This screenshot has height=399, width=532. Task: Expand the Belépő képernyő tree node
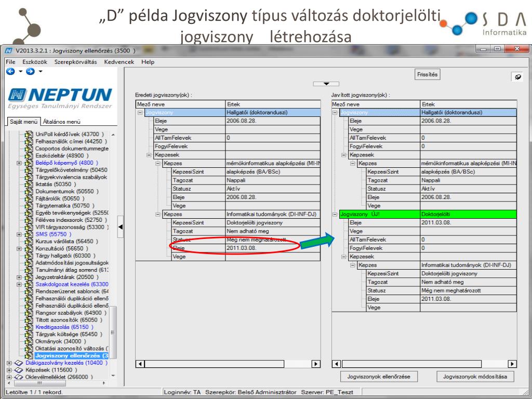click(x=19, y=163)
